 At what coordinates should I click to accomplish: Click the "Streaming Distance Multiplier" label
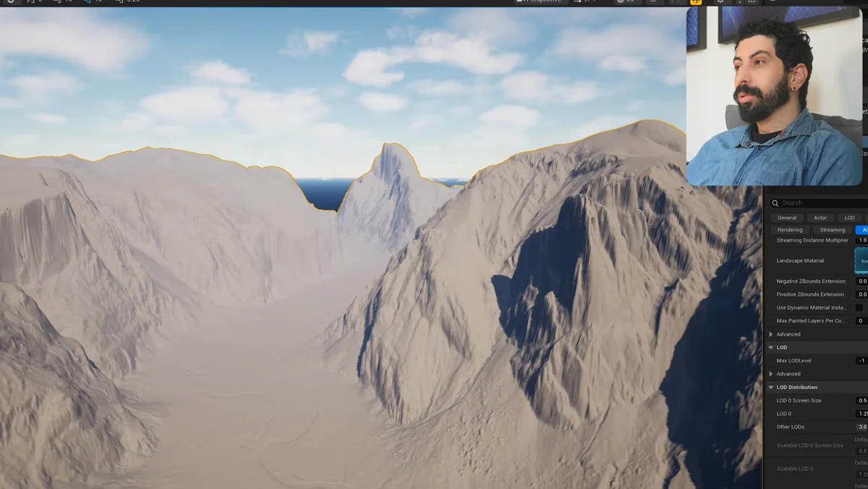point(812,240)
